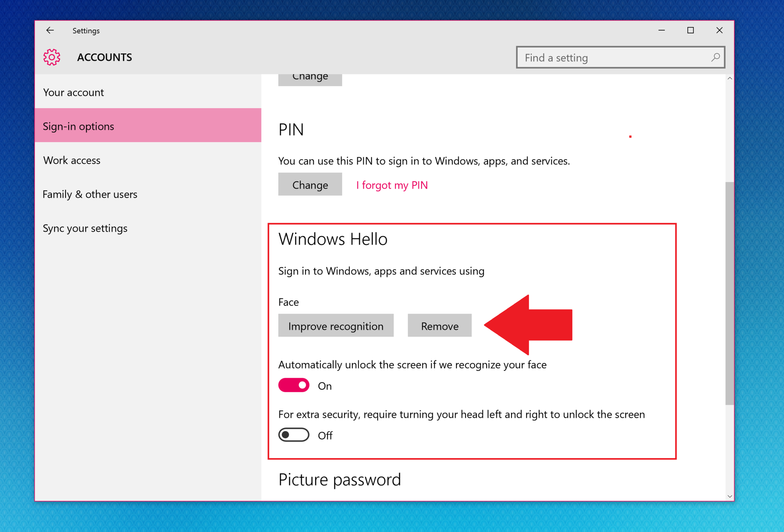The width and height of the screenshot is (784, 532).
Task: Select the Family & other users item
Action: pyautogui.click(x=91, y=194)
